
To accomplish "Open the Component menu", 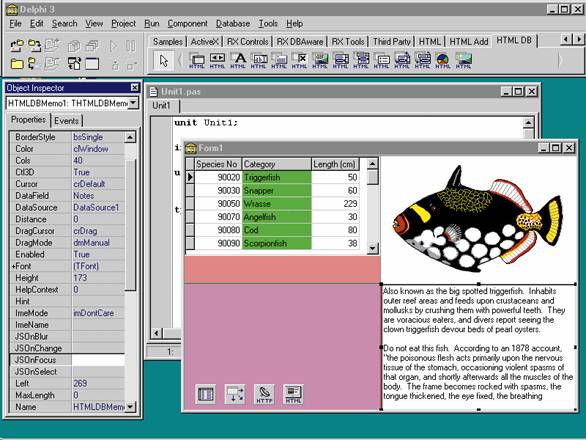I will click(187, 24).
